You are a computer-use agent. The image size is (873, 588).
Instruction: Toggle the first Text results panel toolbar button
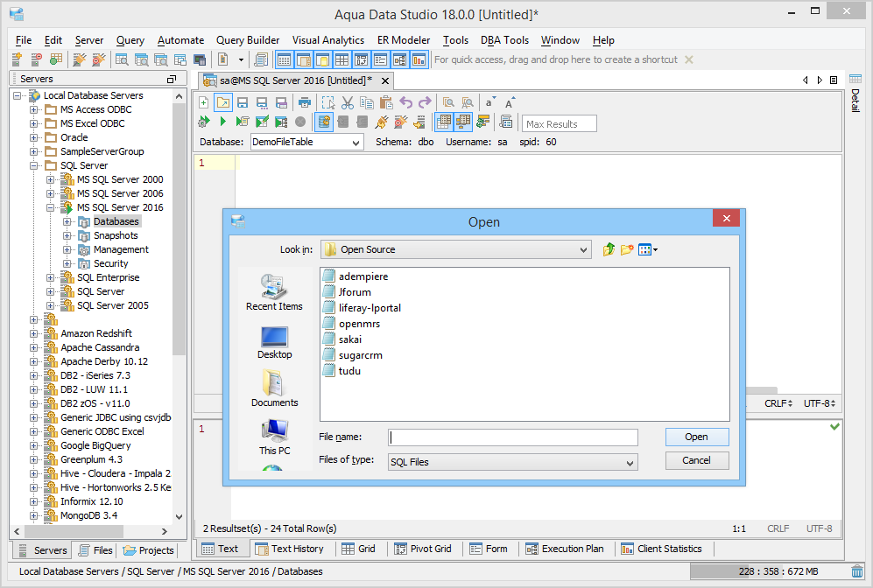pos(284,59)
